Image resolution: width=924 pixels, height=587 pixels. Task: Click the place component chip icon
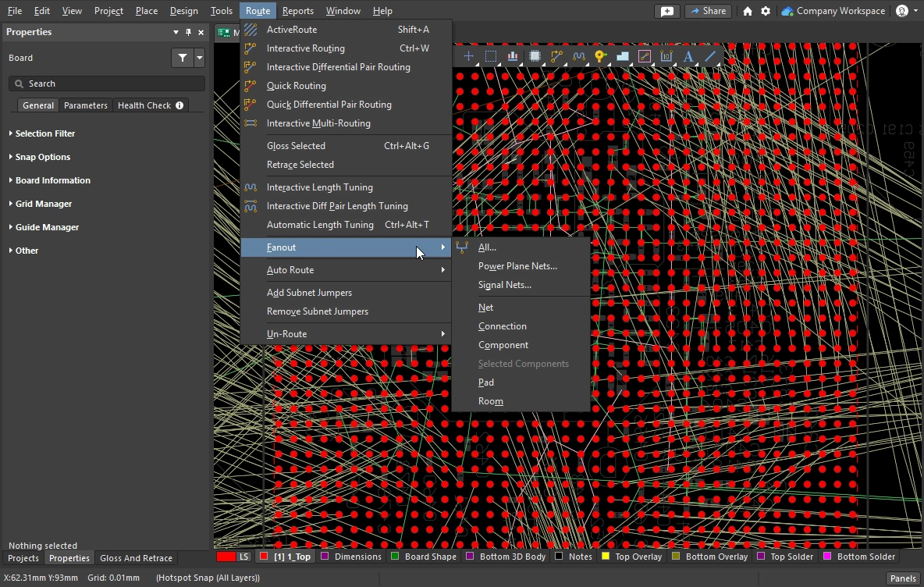click(535, 56)
